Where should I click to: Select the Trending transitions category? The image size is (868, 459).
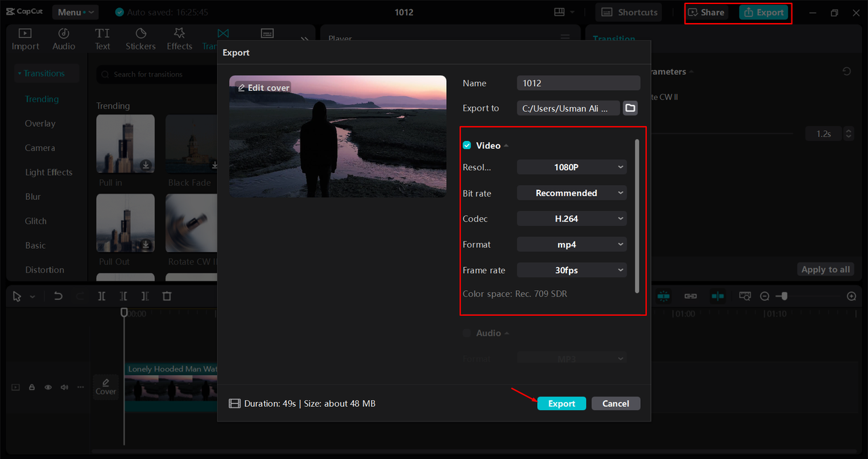(x=42, y=99)
